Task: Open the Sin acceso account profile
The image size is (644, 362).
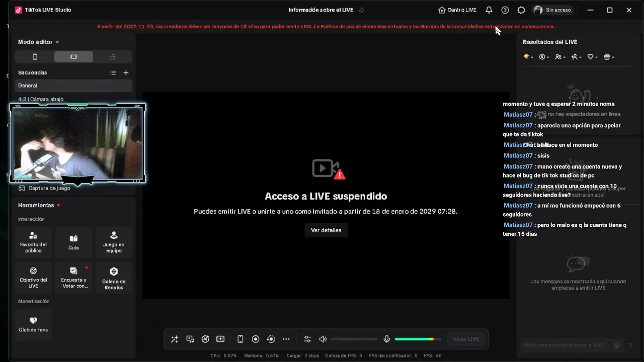Action: (x=552, y=10)
